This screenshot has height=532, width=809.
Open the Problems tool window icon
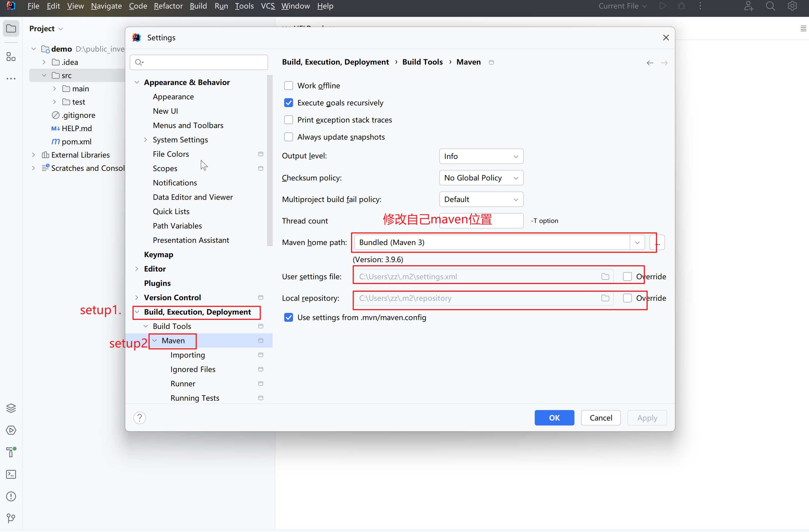[x=11, y=496]
